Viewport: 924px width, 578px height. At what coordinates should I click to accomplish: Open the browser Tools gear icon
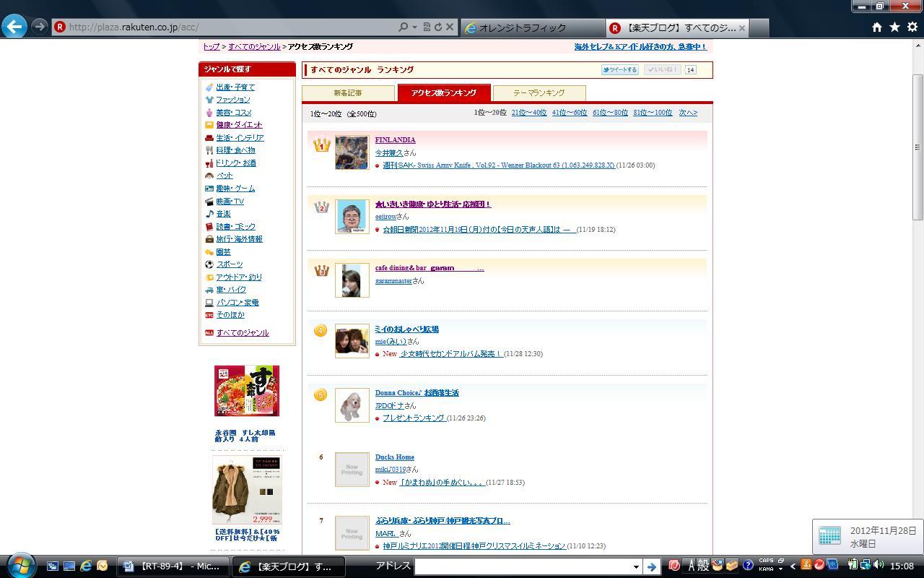coord(912,27)
